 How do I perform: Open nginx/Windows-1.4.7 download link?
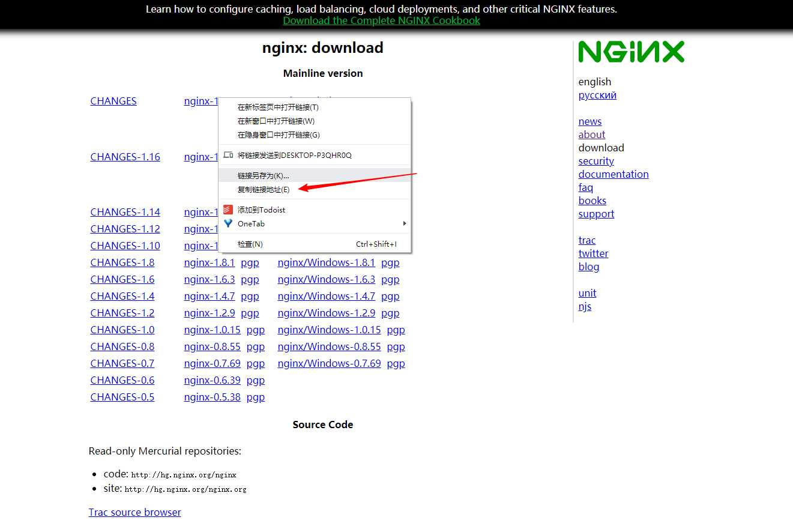pyautogui.click(x=326, y=296)
